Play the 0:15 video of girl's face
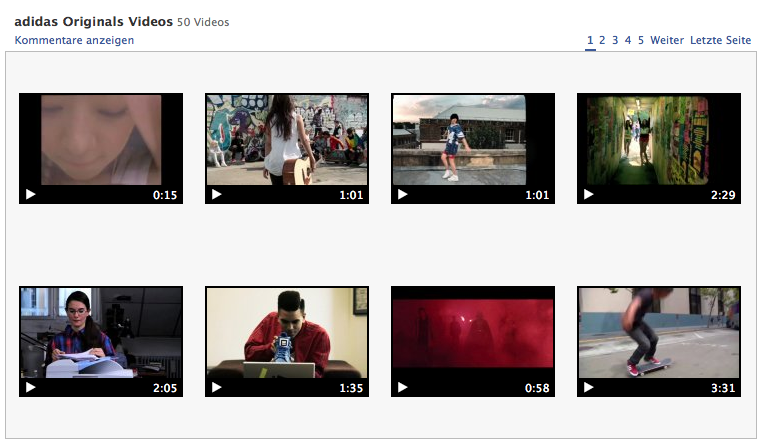759x444 pixels. [30, 195]
